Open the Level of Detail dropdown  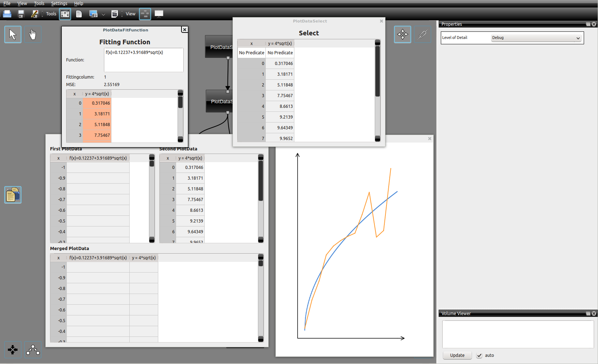coord(536,38)
